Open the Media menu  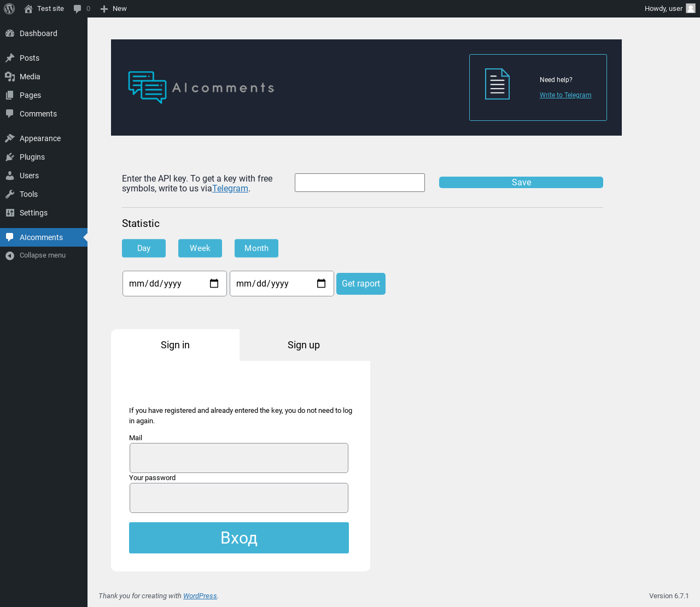44,77
